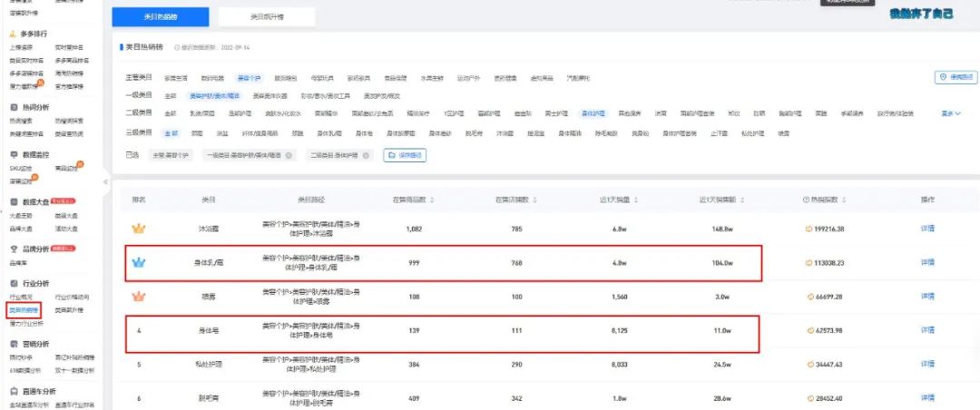980x410 pixels.
Task: Switch to the 类目热销榜 top tab
Action: [161, 17]
